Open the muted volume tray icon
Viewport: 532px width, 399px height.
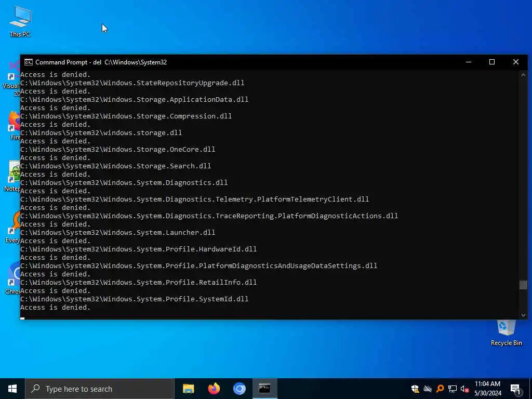click(x=464, y=389)
